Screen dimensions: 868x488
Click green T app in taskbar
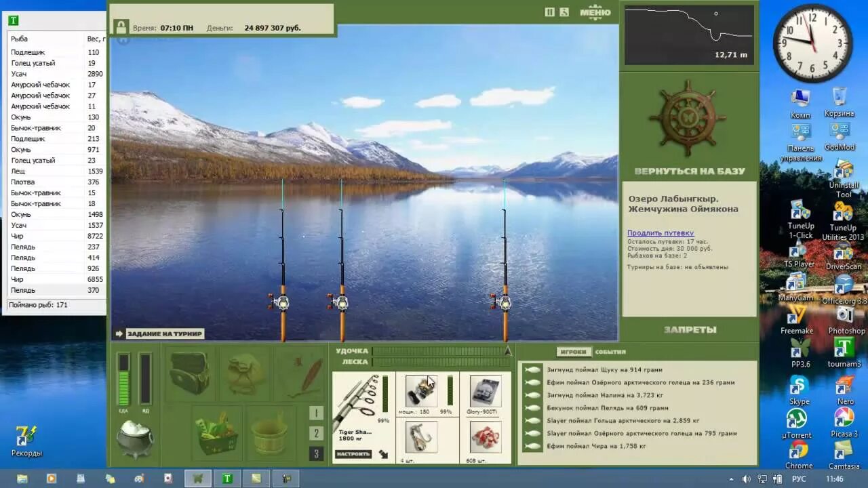(x=228, y=479)
